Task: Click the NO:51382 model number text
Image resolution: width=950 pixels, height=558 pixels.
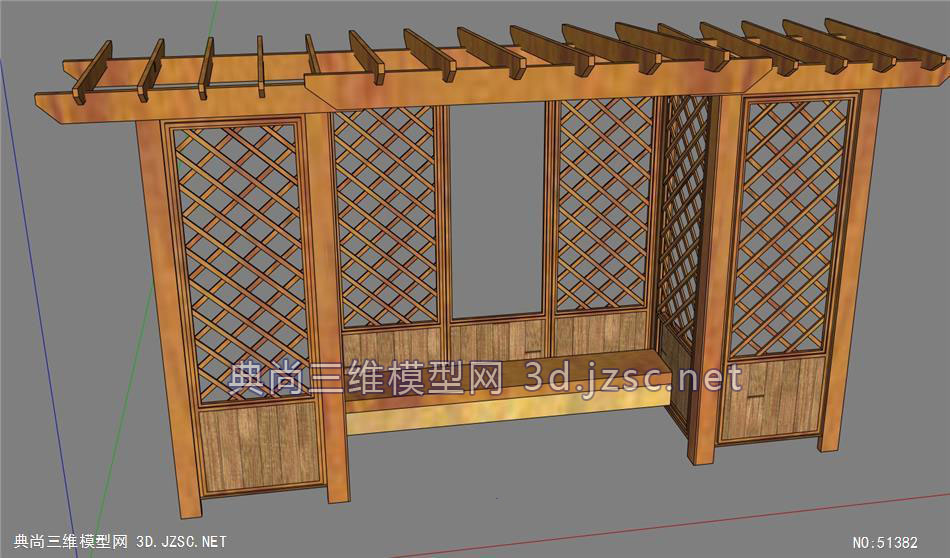Action: 885,542
